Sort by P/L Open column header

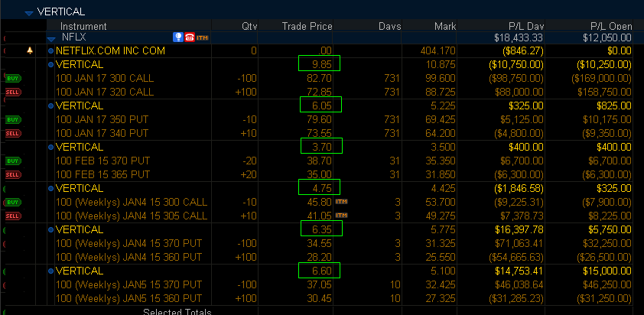click(x=611, y=26)
